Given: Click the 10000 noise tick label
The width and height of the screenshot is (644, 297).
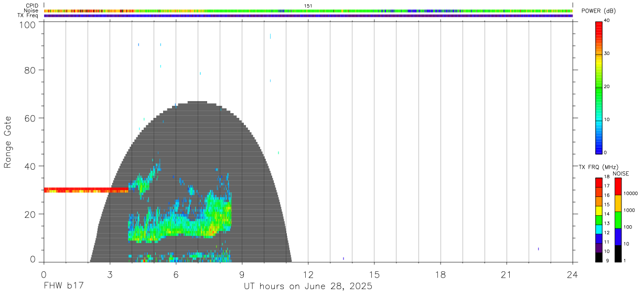Looking at the screenshot, I should pyautogui.click(x=630, y=194).
